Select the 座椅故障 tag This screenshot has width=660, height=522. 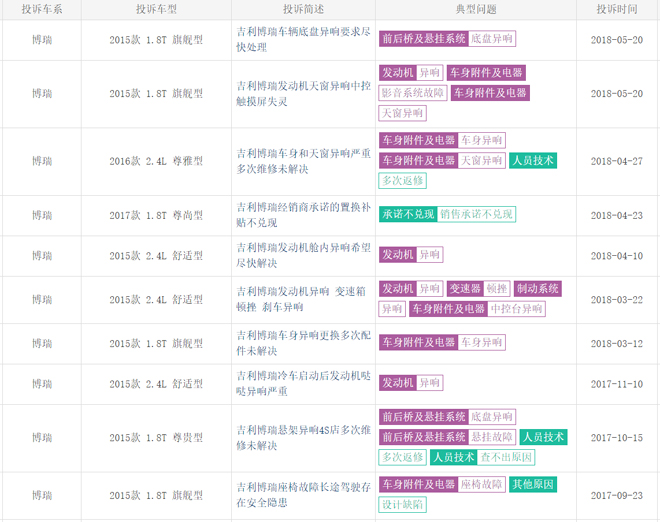point(482,484)
